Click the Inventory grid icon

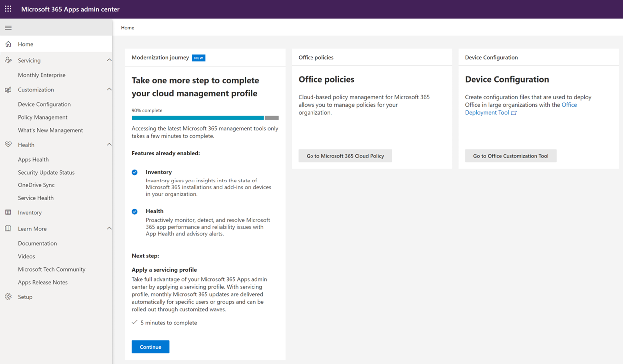pos(8,212)
